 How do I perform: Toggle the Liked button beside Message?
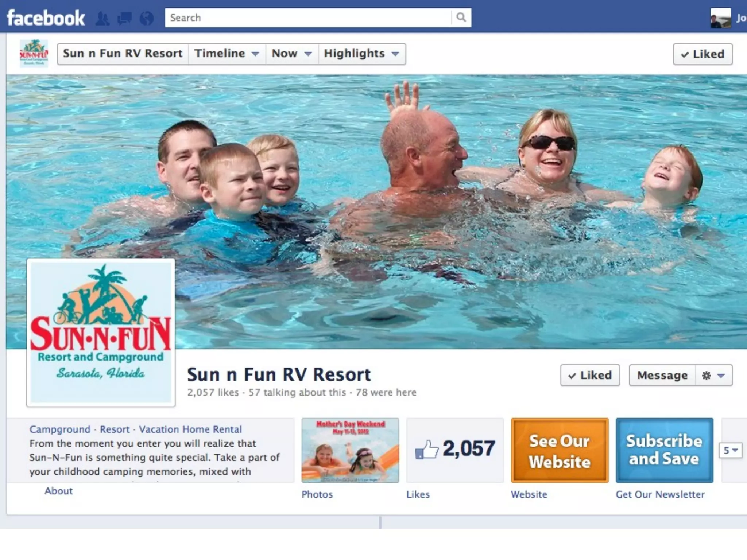coord(590,375)
